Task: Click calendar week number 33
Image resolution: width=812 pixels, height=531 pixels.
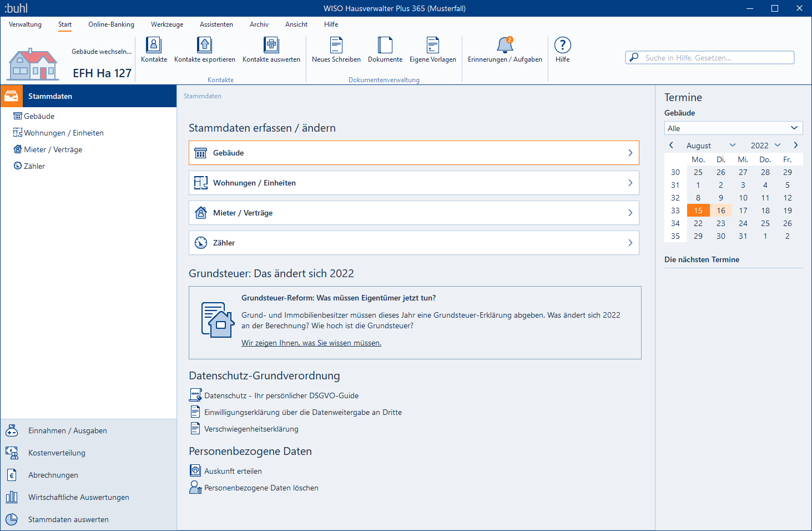Action: pyautogui.click(x=675, y=211)
